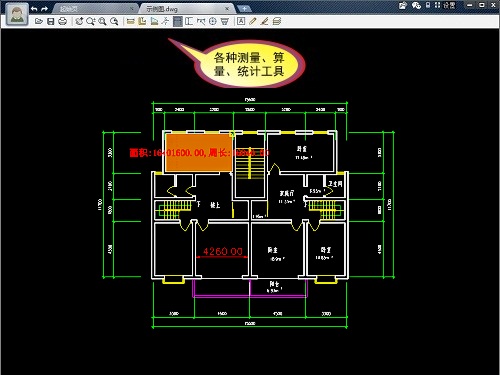Open a drawing file with the folder icon

click(39, 21)
